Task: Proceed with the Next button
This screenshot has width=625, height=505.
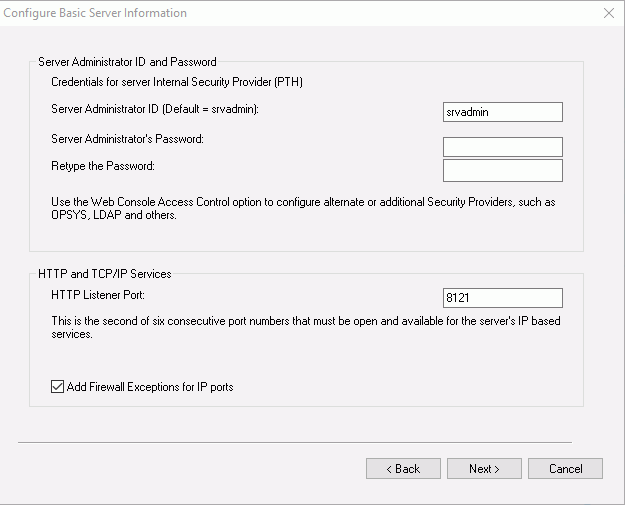Action: tap(484, 469)
